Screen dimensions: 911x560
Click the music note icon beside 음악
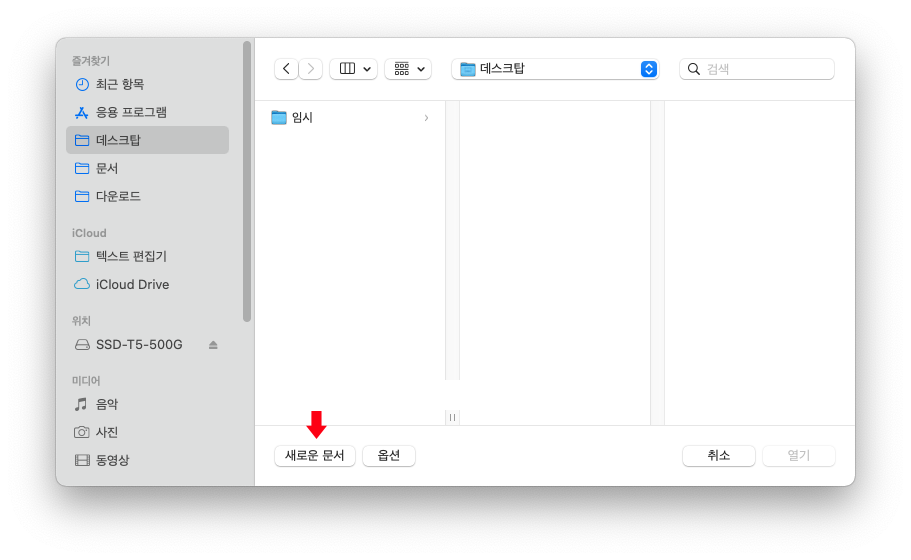(81, 404)
